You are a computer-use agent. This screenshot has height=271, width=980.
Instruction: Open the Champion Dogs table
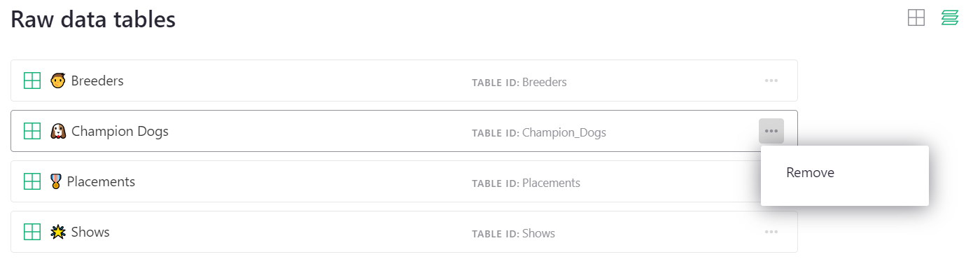coord(120,131)
